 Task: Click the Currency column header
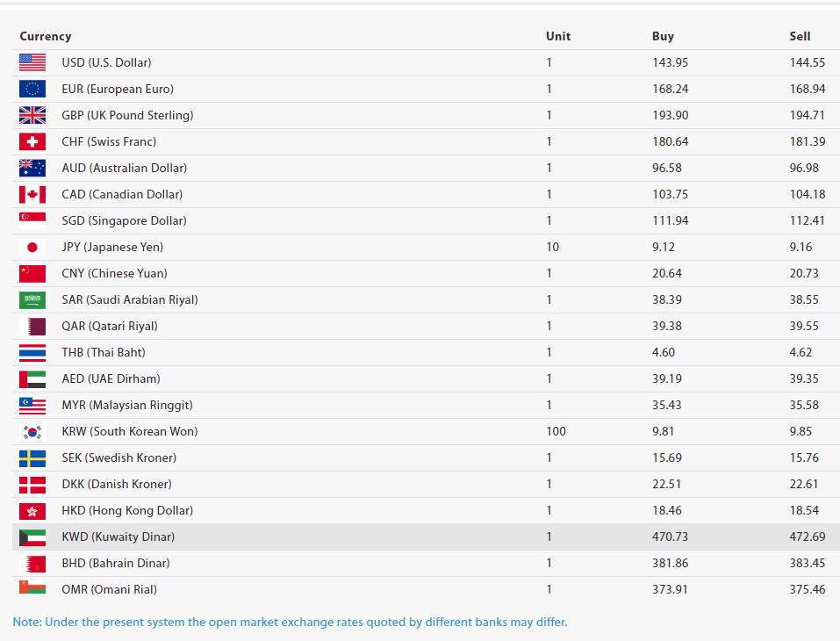(46, 36)
